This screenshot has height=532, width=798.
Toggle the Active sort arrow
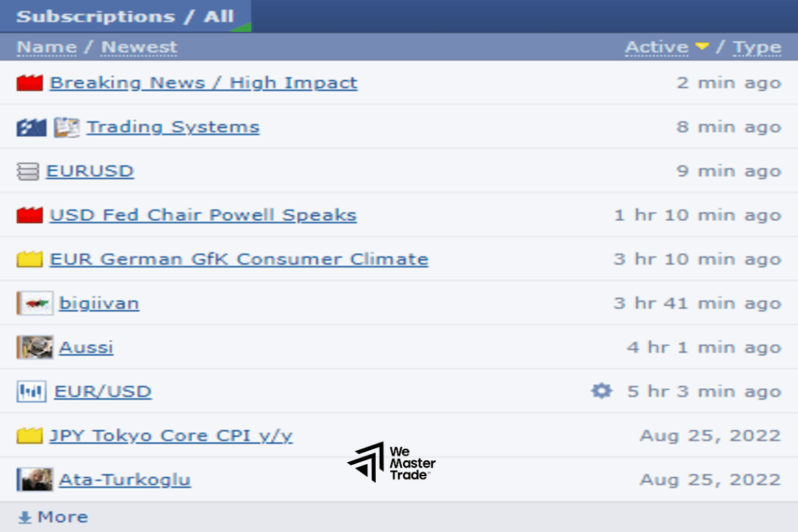pos(702,47)
